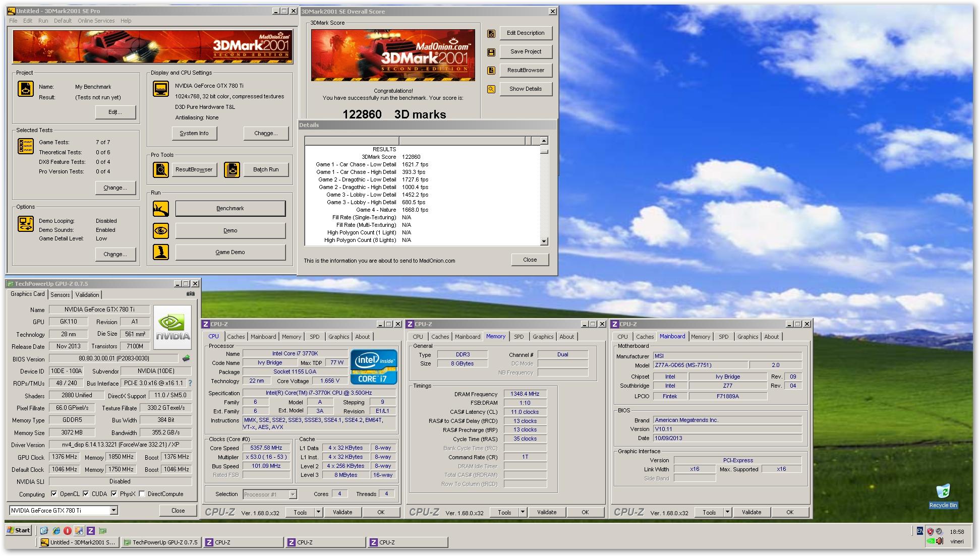Click the red Opera quick launch icon

pos(68,531)
